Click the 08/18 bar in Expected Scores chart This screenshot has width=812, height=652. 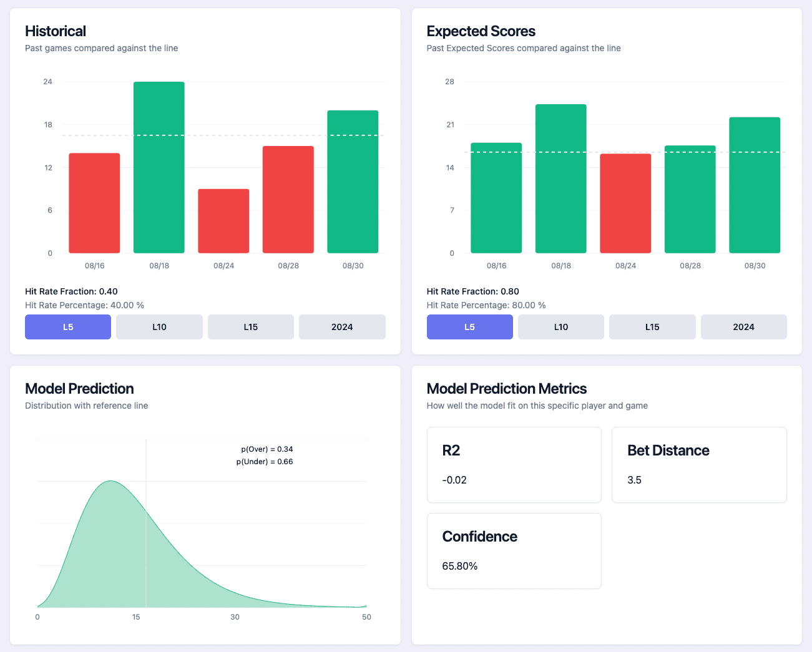tap(561, 178)
